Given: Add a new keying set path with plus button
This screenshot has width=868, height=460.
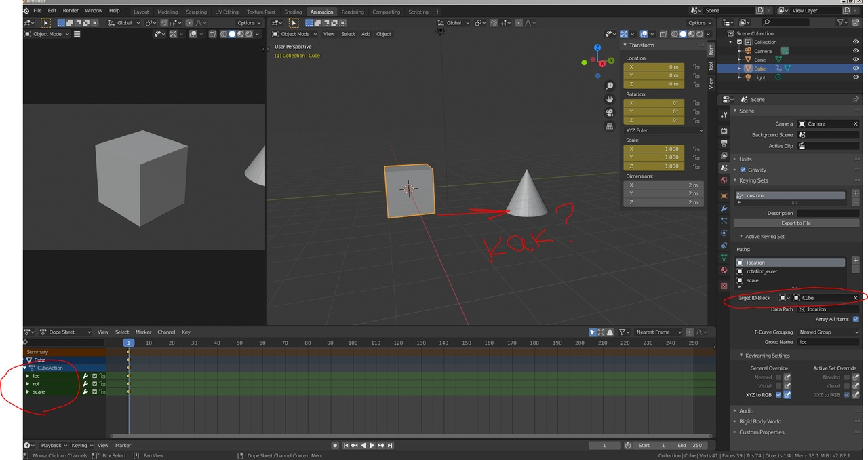Looking at the screenshot, I should coord(855,260).
